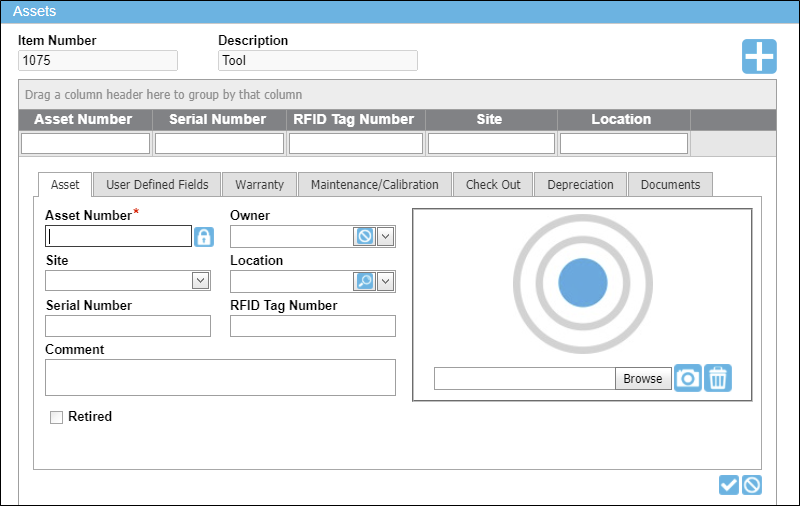
Task: Expand the Location dropdown arrow
Action: tap(386, 281)
